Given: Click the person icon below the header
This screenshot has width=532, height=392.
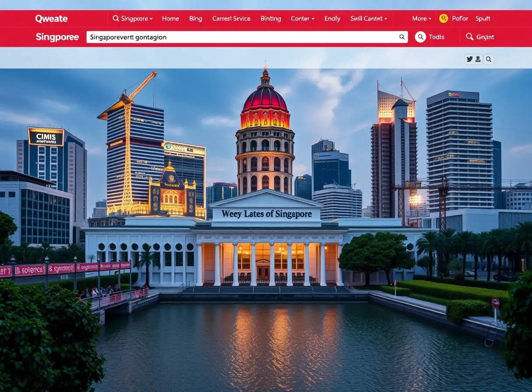Looking at the screenshot, I should [478, 59].
